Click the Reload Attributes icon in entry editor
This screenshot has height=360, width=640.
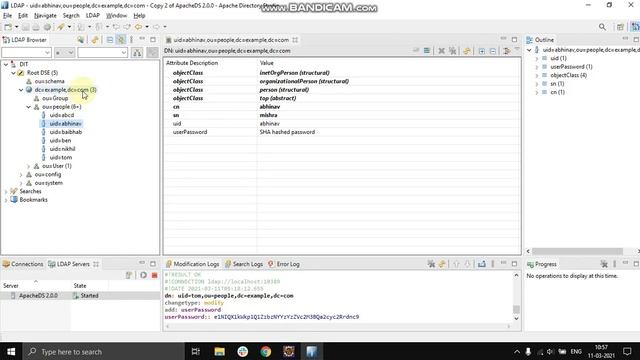pos(467,51)
